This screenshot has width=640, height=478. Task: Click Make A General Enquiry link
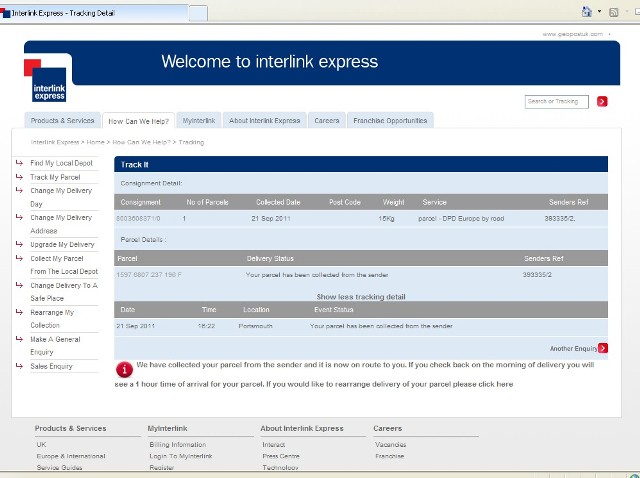pos(55,345)
